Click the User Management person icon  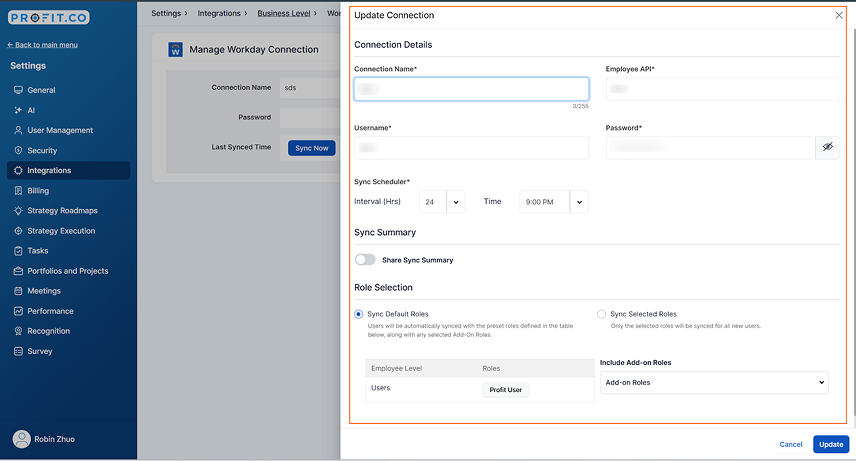pos(18,130)
